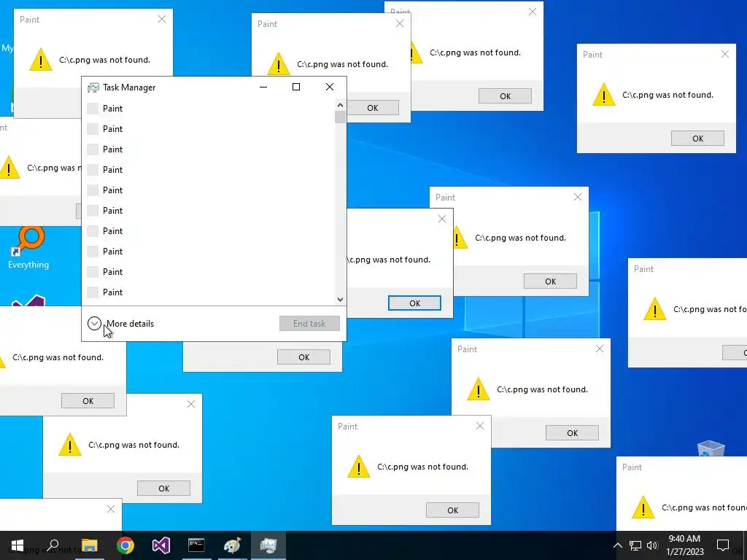This screenshot has height=560, width=747.
Task: Click Task Manager's title bar app icon
Action: click(x=93, y=87)
